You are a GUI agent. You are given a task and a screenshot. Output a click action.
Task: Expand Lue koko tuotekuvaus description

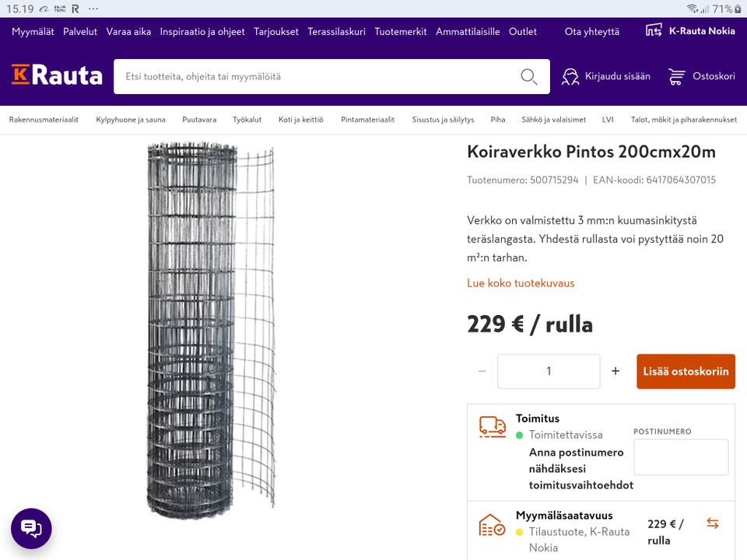pyautogui.click(x=520, y=282)
